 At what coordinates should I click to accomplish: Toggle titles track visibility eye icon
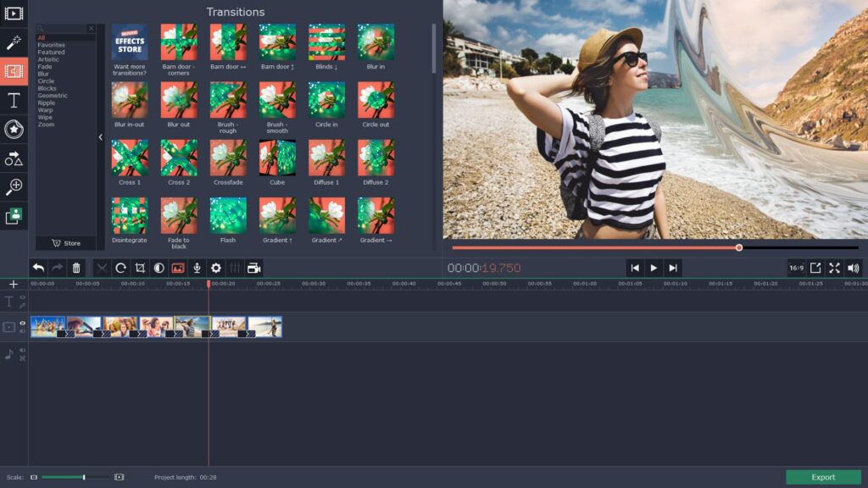[23, 298]
